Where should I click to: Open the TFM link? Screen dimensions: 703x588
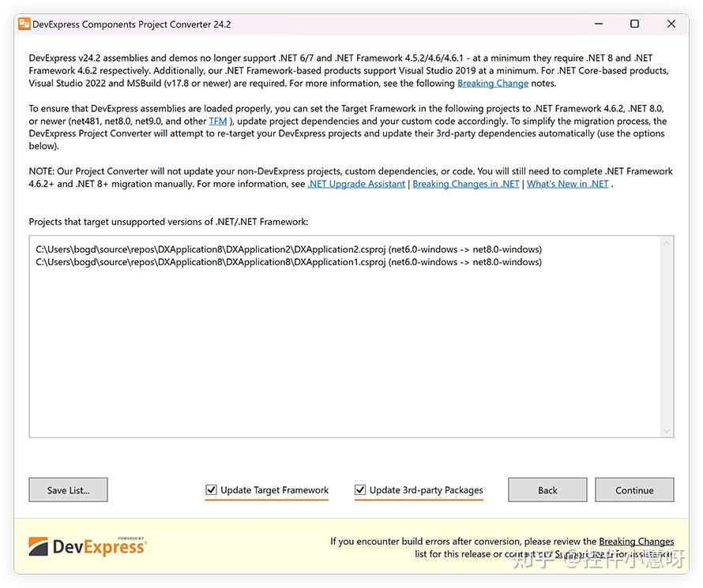[217, 121]
